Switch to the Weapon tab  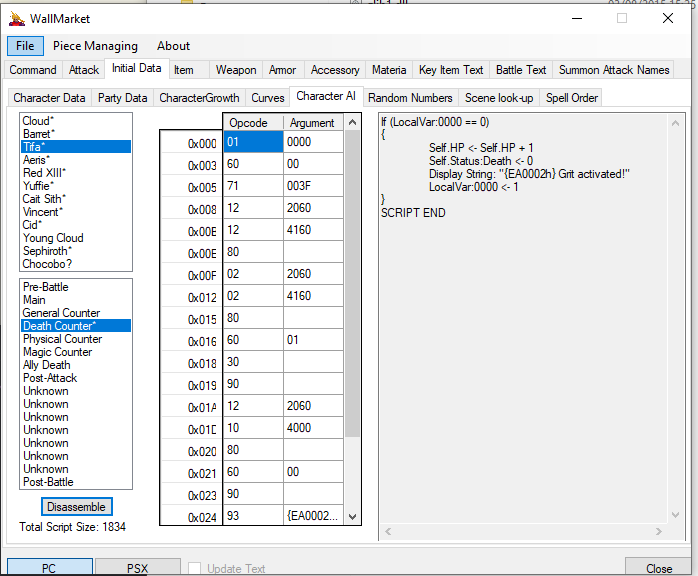[236, 70]
